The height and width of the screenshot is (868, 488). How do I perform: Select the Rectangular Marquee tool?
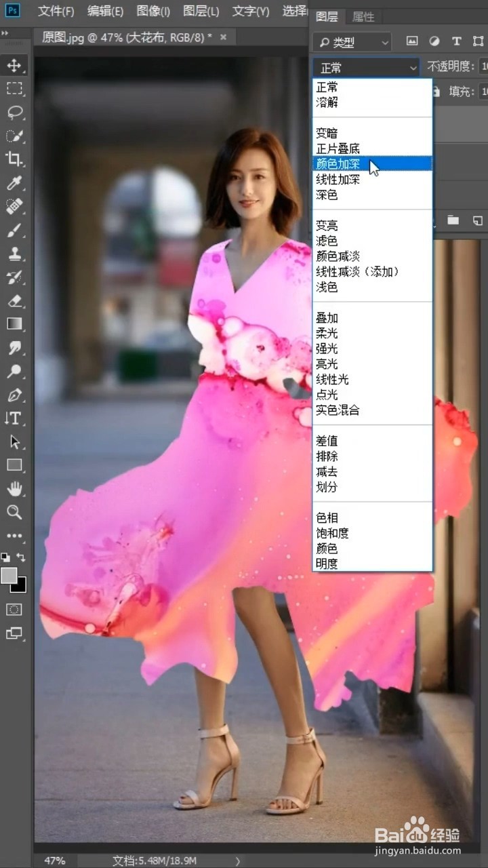[x=14, y=88]
